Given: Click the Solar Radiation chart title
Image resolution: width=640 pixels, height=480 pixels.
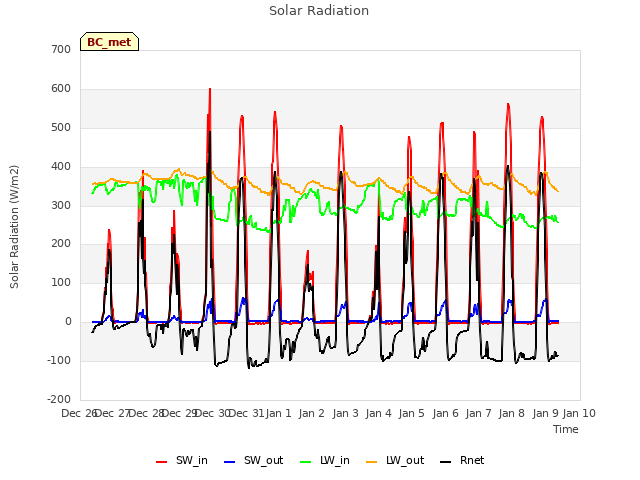Looking at the screenshot, I should (x=319, y=11).
